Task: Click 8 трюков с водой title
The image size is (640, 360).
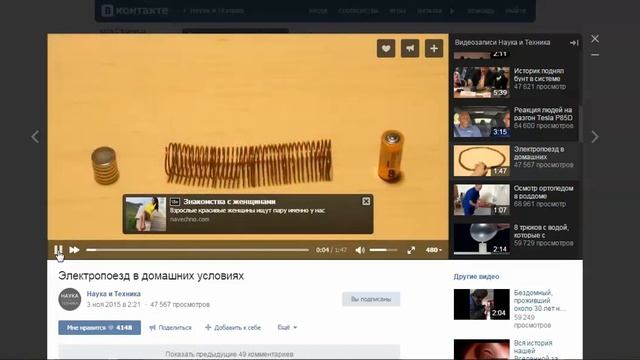Action: tap(540, 231)
